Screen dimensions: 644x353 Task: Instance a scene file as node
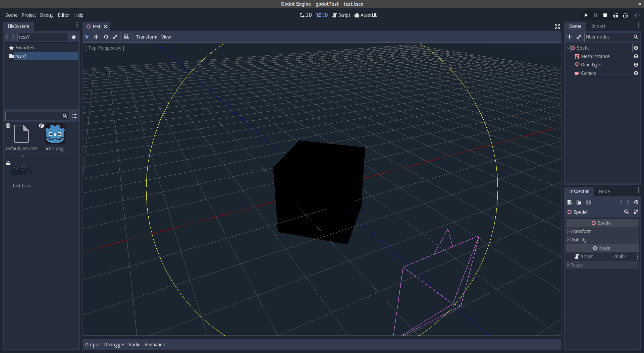click(579, 37)
